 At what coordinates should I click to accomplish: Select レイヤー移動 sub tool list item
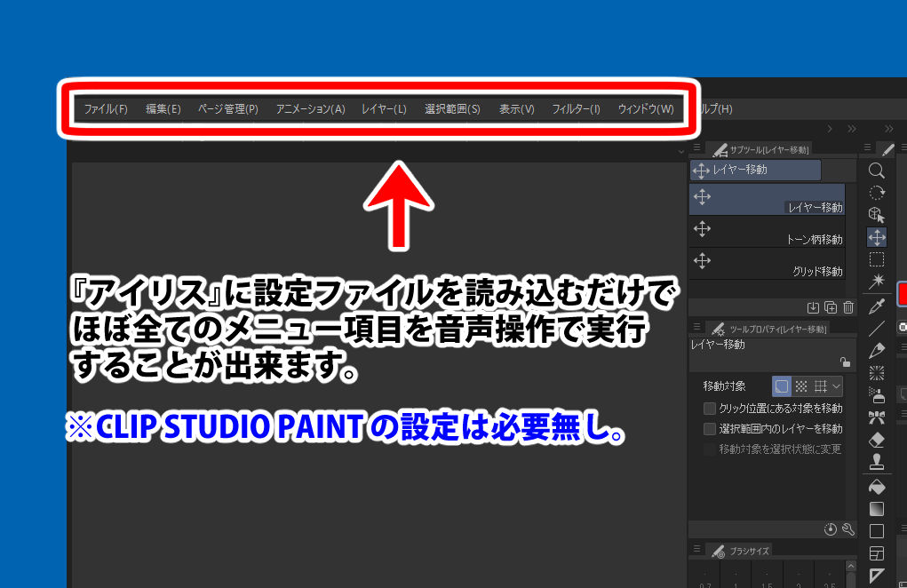[767, 200]
